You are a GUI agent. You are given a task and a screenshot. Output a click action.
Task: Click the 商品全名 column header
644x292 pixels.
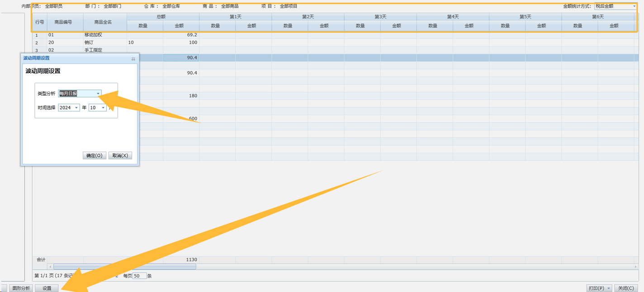point(103,22)
